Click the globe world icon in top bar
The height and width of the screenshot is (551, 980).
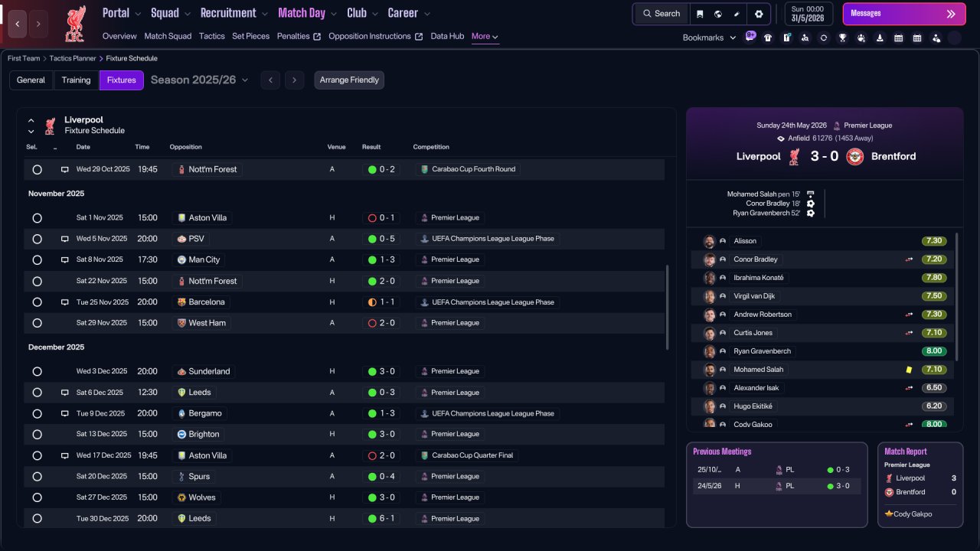click(x=718, y=14)
